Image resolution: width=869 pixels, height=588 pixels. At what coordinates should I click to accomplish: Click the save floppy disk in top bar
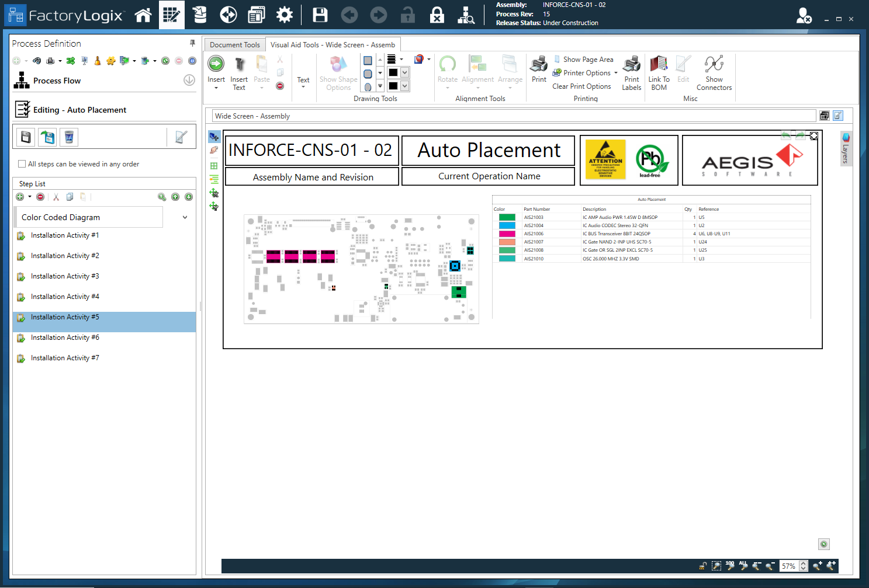[x=320, y=15]
